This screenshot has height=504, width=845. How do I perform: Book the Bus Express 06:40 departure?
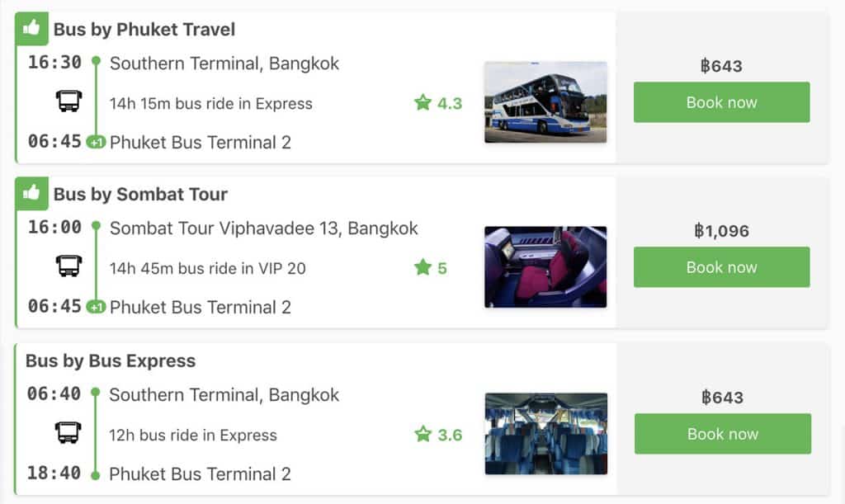[722, 434]
